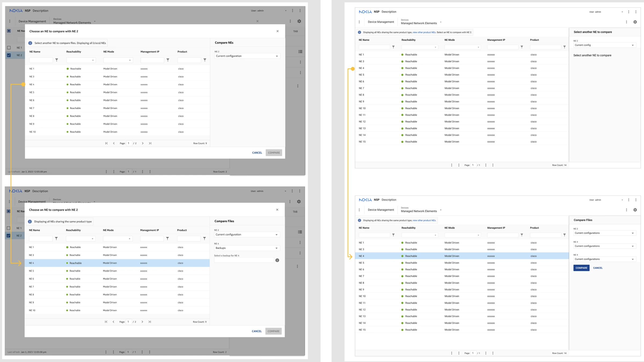Click Select a backup for NE 4 field
Image resolution: width=644 pixels, height=362 pixels.
[x=244, y=260]
